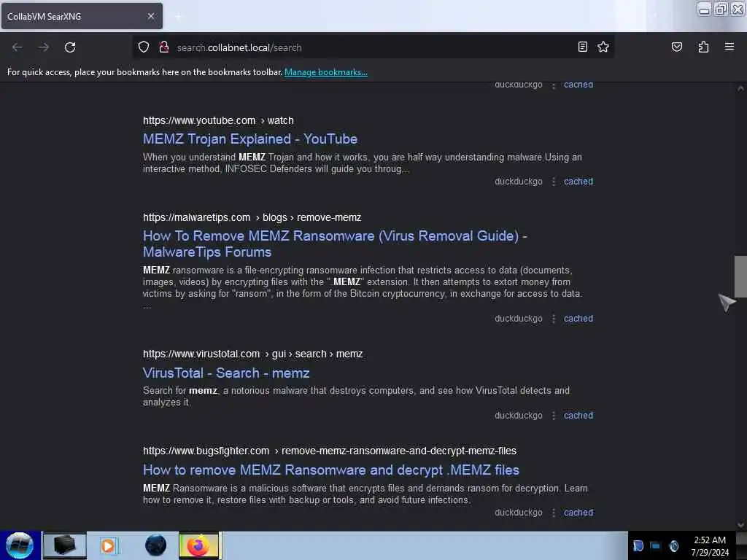
Task: Reload the page with the refresh icon
Action: coord(70,47)
